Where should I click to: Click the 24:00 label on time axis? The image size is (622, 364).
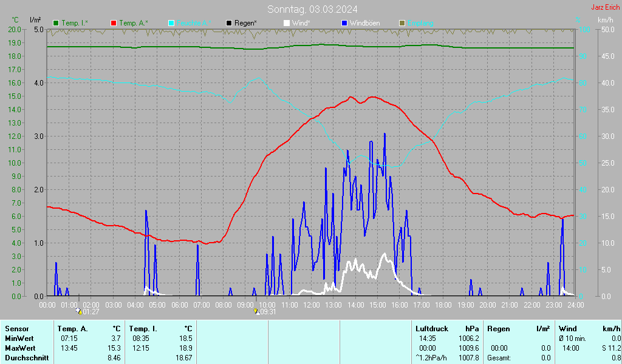click(575, 305)
